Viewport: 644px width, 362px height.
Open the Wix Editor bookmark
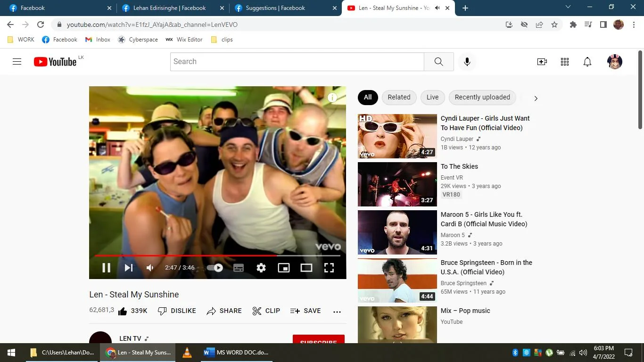click(x=184, y=40)
